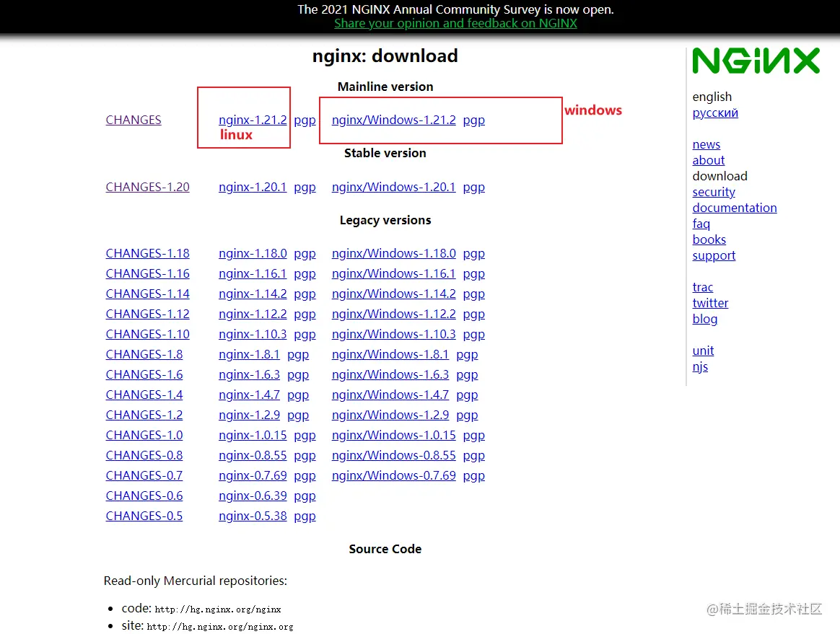Open the trac link
This screenshot has height=634, width=840.
click(x=702, y=287)
